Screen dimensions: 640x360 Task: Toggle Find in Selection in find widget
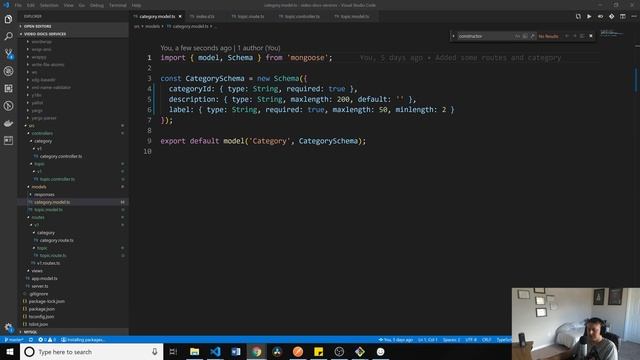pyautogui.click(x=582, y=36)
